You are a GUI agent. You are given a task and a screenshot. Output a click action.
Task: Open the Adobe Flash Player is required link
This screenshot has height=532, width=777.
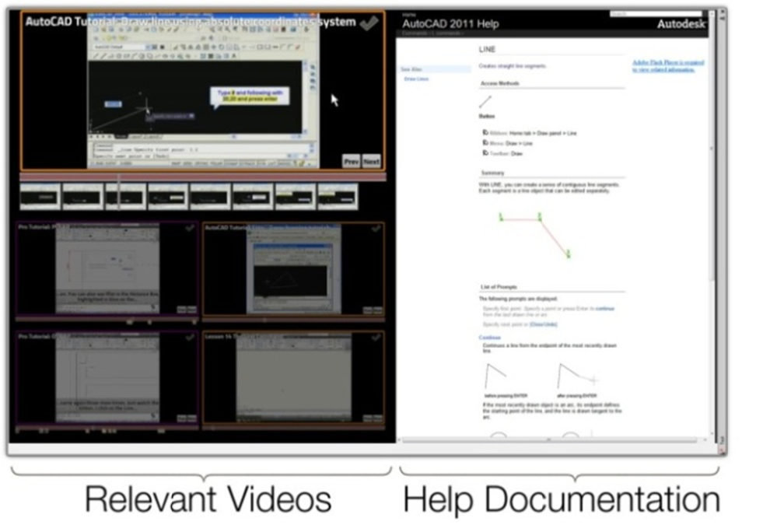point(668,66)
